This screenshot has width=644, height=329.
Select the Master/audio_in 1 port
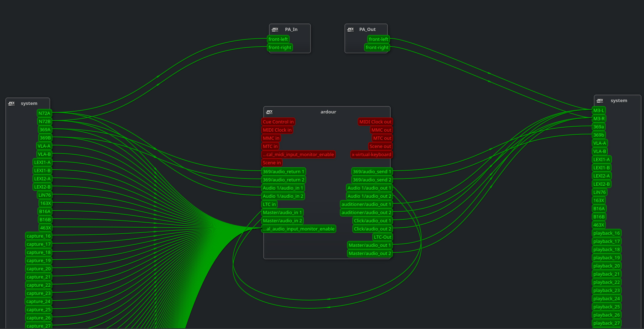(282, 213)
